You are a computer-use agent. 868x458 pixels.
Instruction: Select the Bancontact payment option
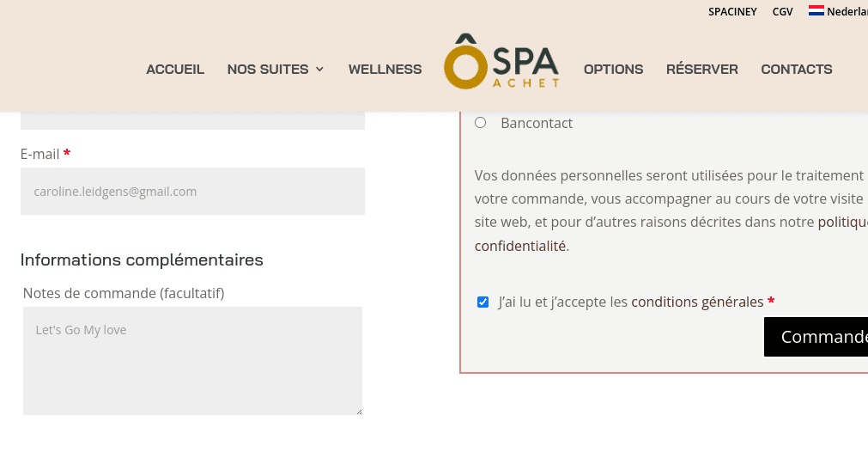tap(481, 123)
